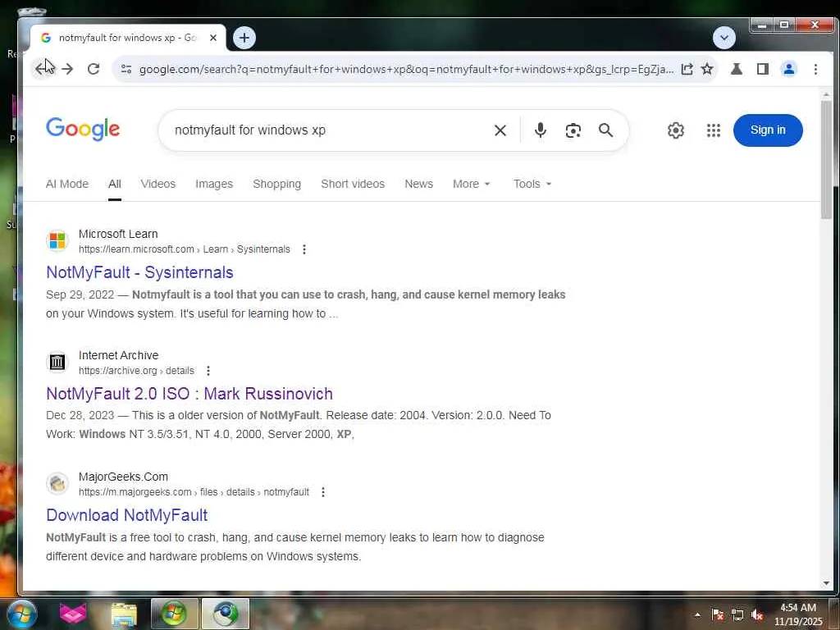Expand the Tools dropdown

tap(532, 184)
